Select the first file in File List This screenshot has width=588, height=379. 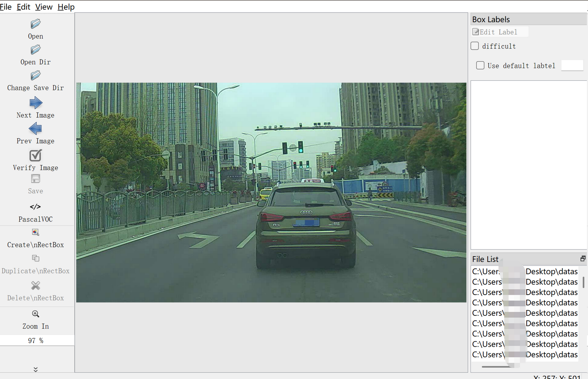(525, 271)
